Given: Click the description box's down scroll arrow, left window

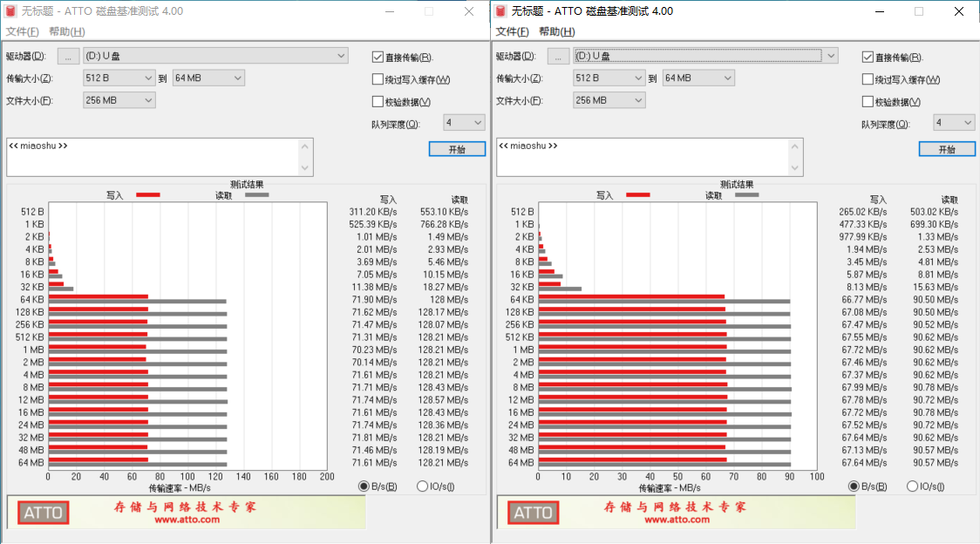Looking at the screenshot, I should (305, 167).
